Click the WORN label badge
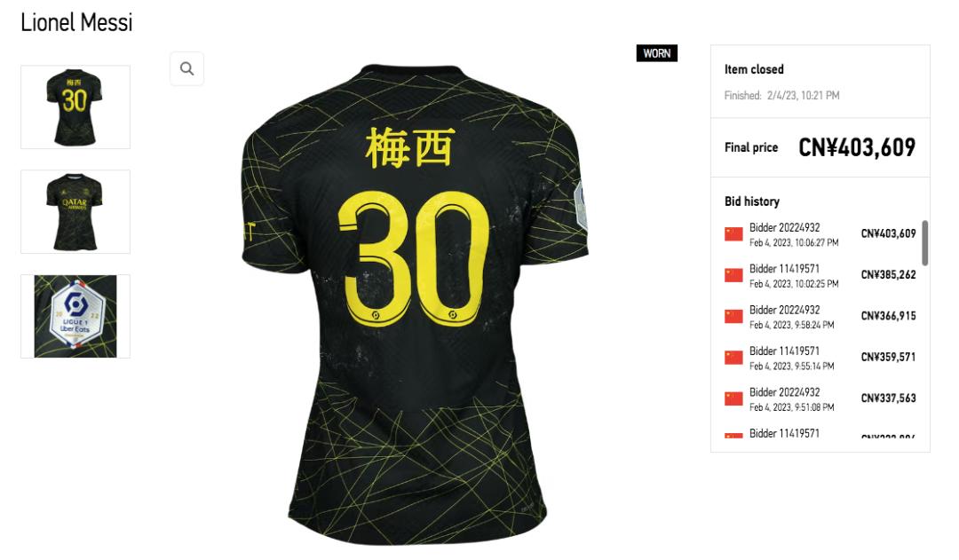Viewport: 959px width, 560px height. pos(657,53)
